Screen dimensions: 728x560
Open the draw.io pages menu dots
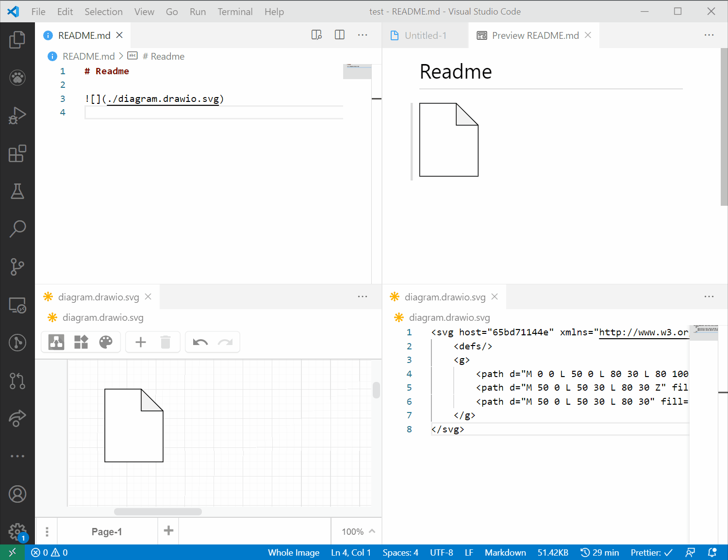[x=47, y=531]
